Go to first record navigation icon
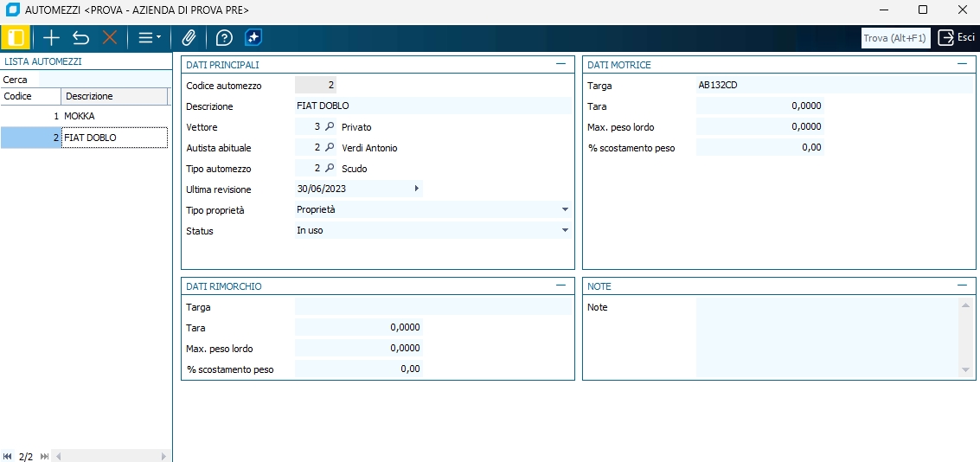980x462 pixels. 8,456
